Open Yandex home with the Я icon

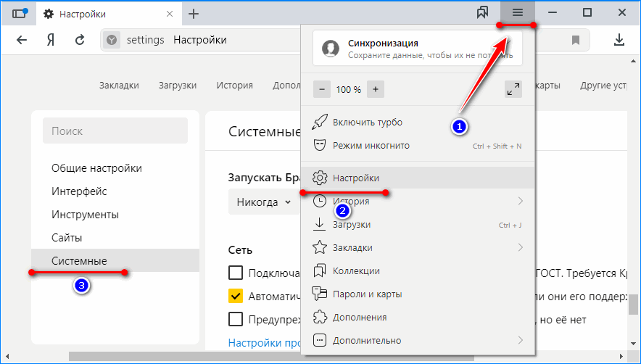(x=50, y=40)
